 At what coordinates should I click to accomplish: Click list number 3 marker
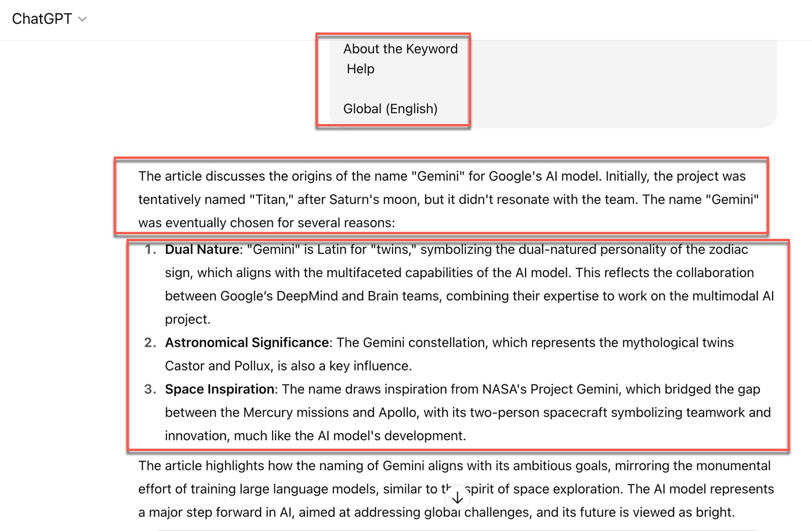[x=150, y=389]
